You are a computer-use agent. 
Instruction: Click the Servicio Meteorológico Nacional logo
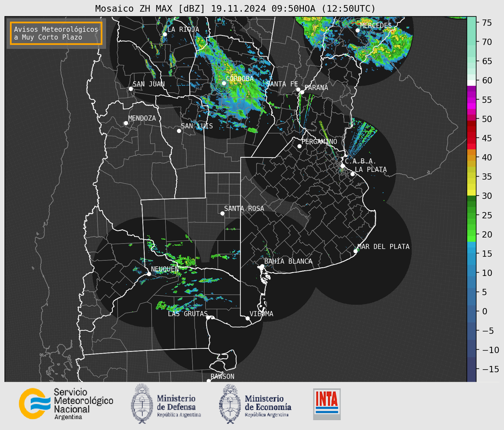[x=34, y=403]
